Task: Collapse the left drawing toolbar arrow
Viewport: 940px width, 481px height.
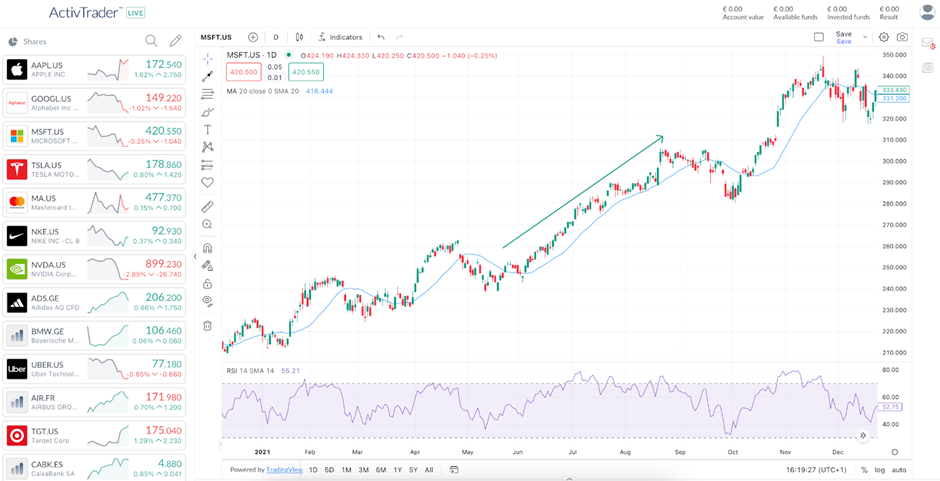Action: pyautogui.click(x=195, y=257)
